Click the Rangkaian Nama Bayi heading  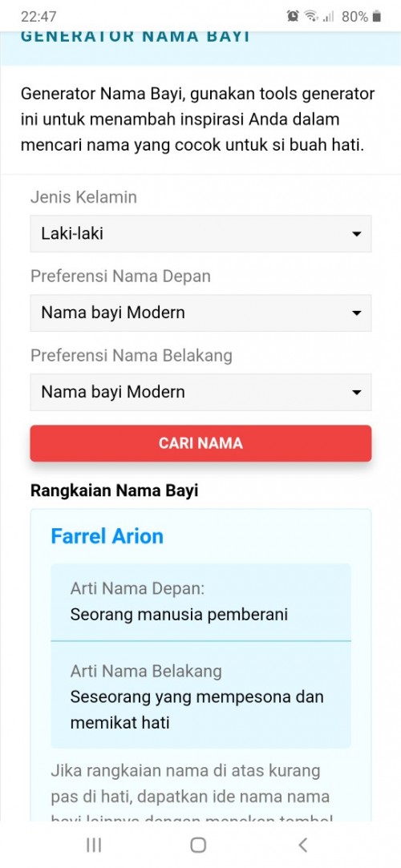coord(114,491)
